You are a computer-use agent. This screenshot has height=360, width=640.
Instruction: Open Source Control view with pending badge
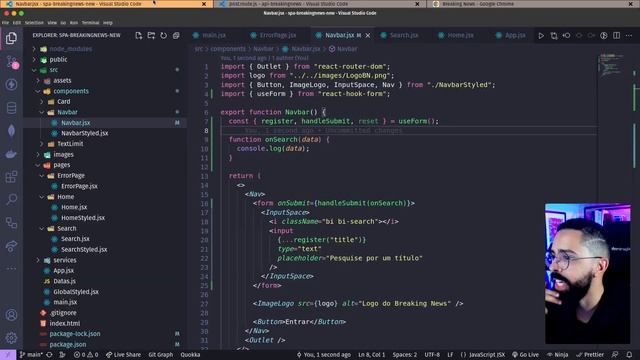click(x=12, y=62)
